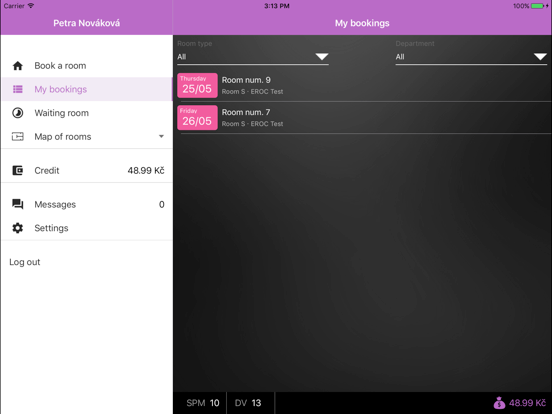The height and width of the screenshot is (414, 552).
Task: Click the Room type dropdown triangle
Action: tap(322, 57)
